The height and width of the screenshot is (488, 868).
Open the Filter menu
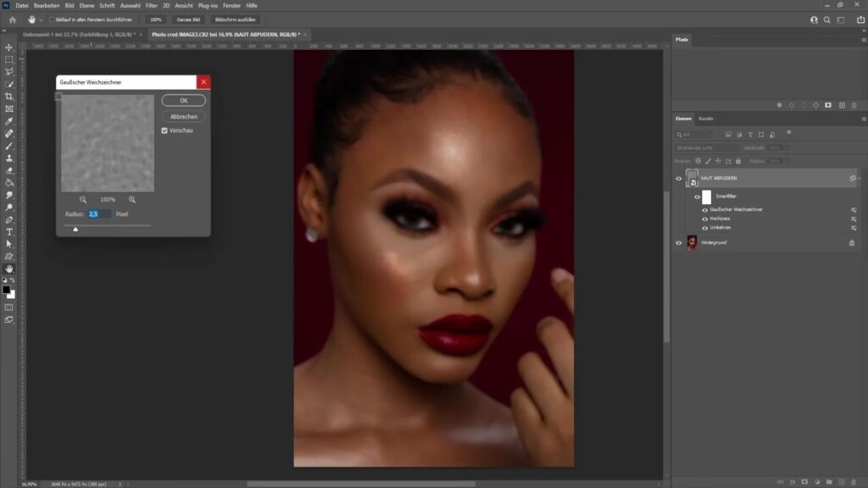click(x=151, y=5)
